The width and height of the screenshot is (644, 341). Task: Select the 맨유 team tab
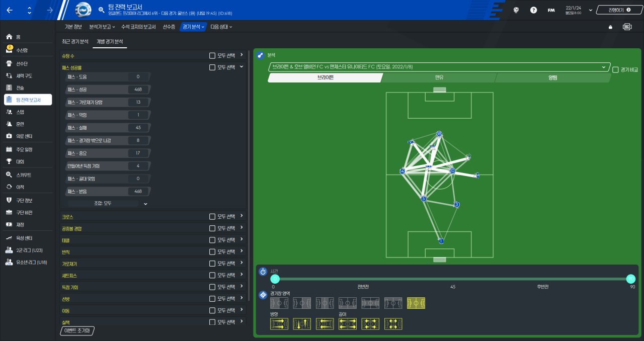pyautogui.click(x=439, y=78)
